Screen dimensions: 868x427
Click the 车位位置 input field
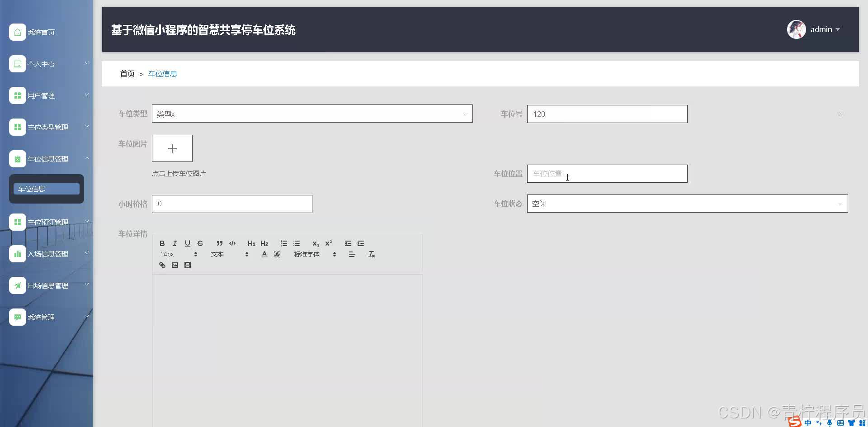(607, 174)
